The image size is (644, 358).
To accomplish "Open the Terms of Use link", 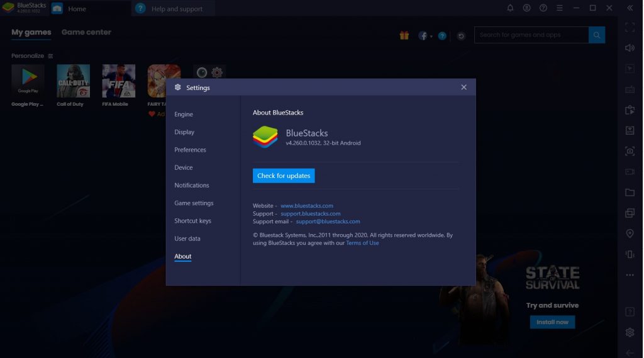I will [x=362, y=243].
